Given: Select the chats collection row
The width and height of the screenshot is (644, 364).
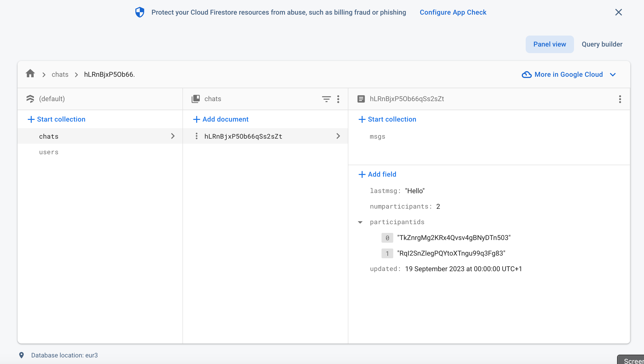Looking at the screenshot, I should [100, 136].
